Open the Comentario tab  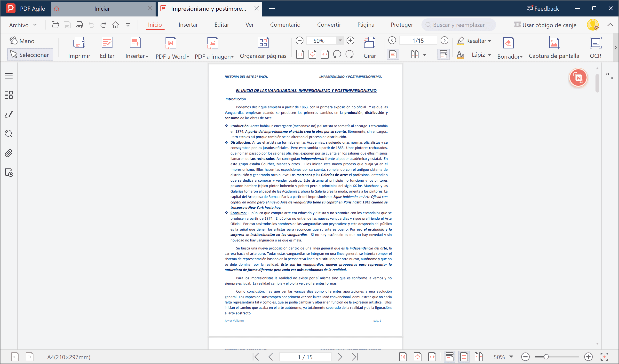coord(285,24)
